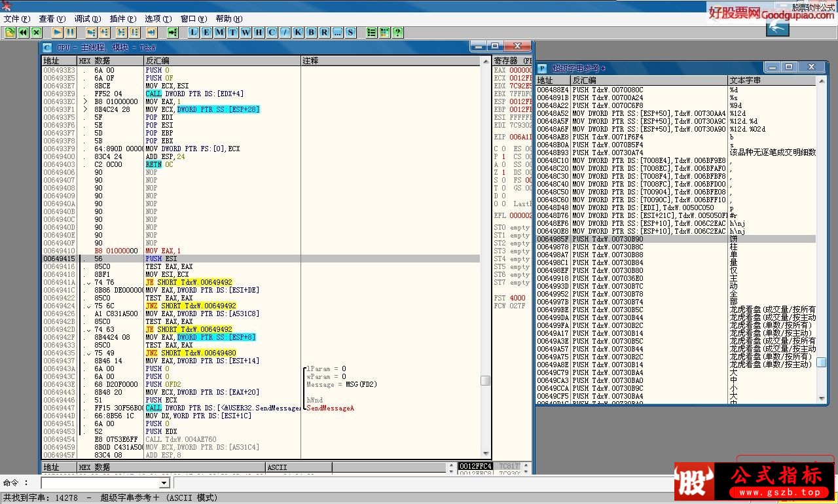The image size is (838, 504).
Task: Select string row 该品种无逐笔成交明细数
Action: coord(676,153)
